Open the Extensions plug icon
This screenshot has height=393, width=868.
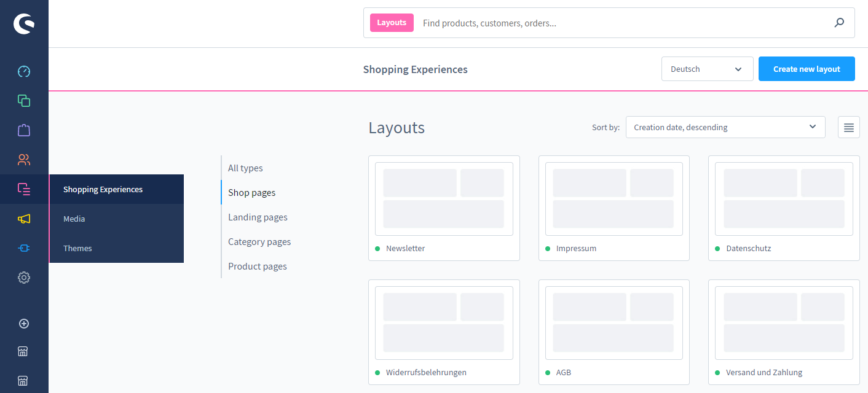point(24,248)
